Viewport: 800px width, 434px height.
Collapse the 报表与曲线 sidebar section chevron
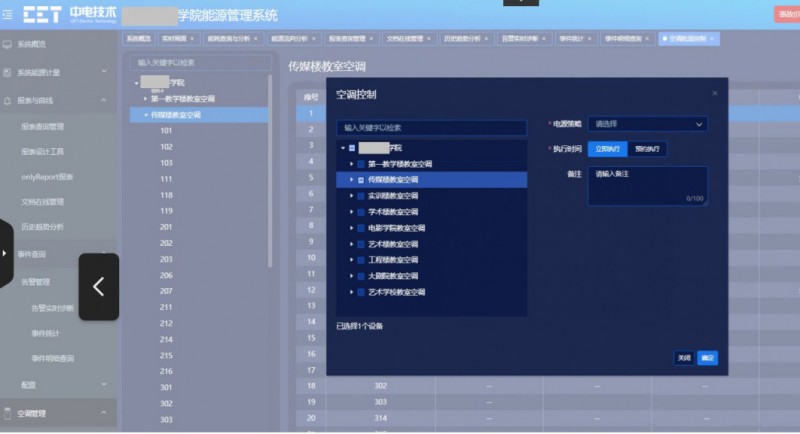(104, 100)
